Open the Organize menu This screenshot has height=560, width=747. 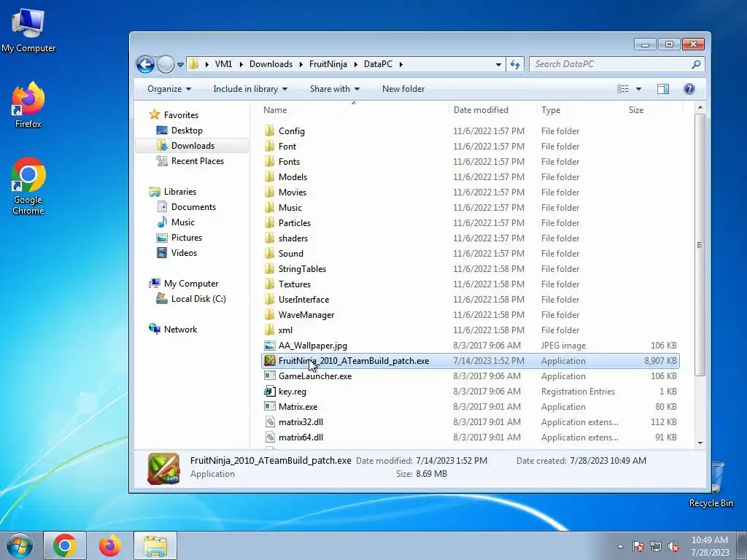(x=169, y=89)
